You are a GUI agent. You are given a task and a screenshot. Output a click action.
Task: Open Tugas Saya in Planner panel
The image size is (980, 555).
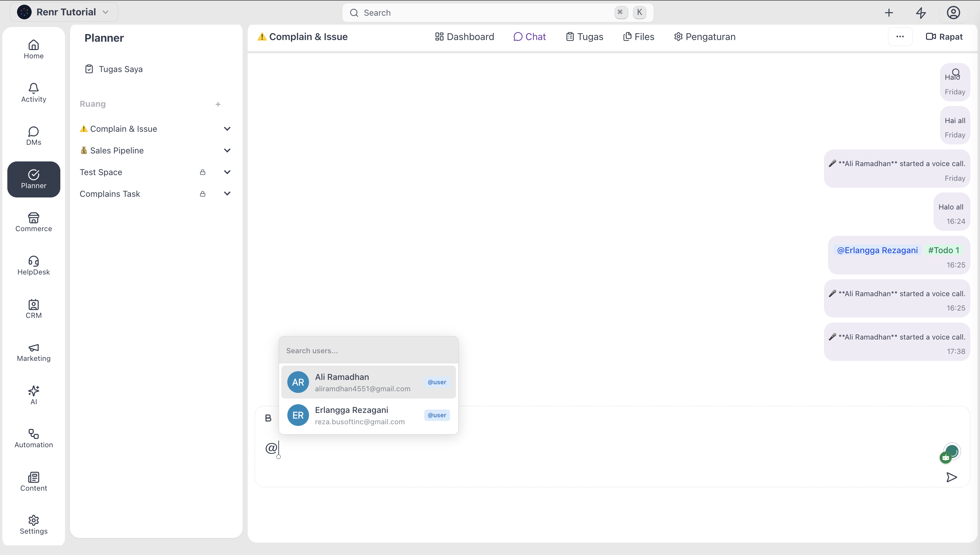pyautogui.click(x=114, y=69)
